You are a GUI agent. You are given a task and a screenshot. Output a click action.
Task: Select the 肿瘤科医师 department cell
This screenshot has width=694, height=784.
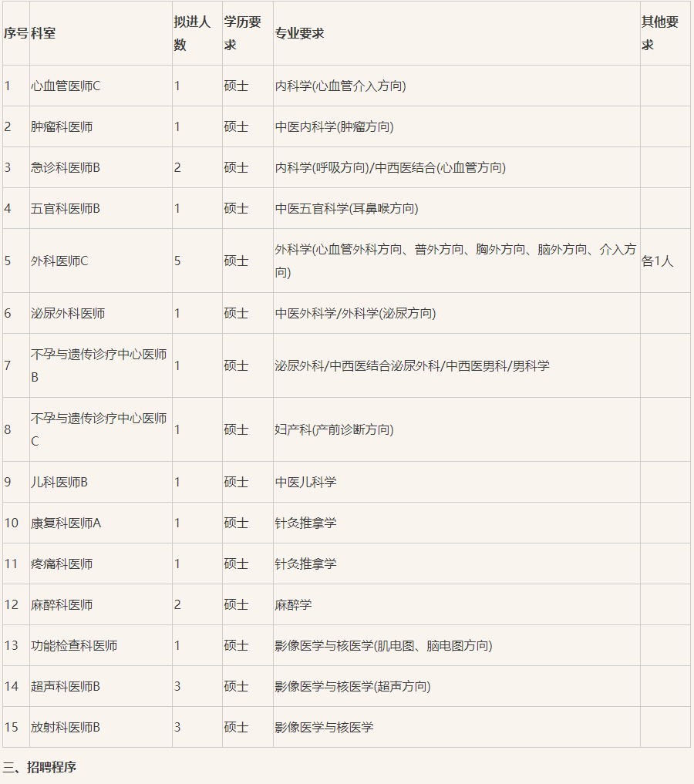tap(62, 126)
